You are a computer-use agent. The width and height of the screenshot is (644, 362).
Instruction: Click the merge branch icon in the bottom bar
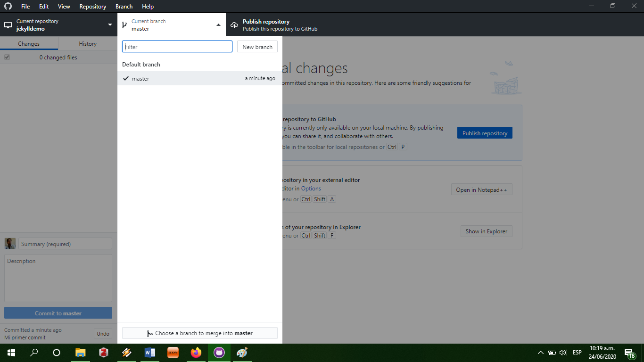tap(149, 333)
